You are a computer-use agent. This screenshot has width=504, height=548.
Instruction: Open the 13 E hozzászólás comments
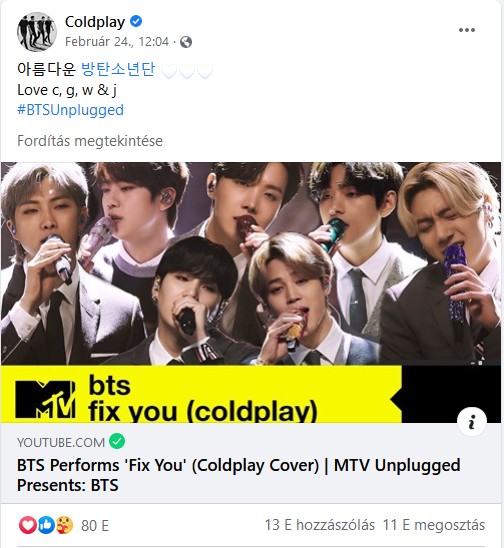319,525
